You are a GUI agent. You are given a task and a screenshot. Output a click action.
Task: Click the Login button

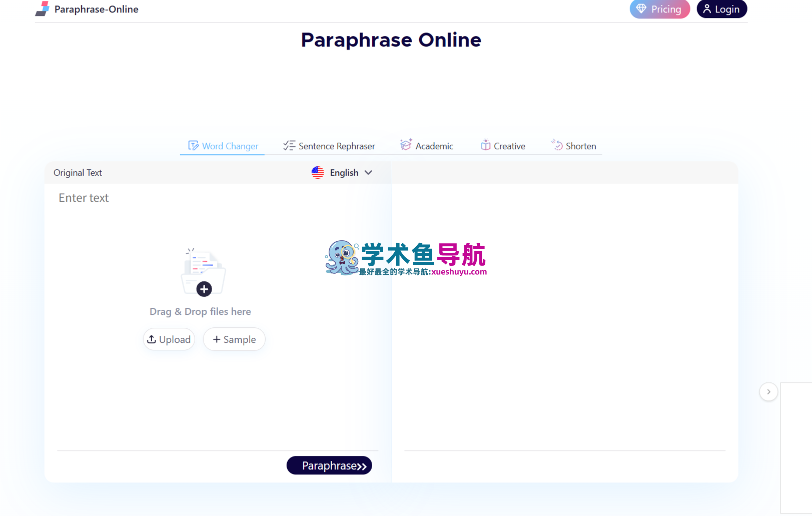click(721, 9)
